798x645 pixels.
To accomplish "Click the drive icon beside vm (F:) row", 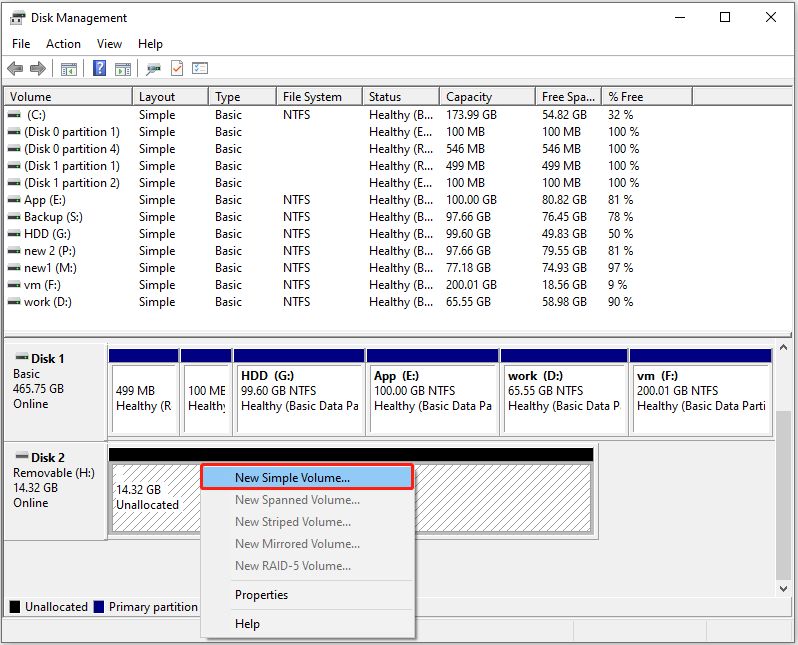I will 14,285.
